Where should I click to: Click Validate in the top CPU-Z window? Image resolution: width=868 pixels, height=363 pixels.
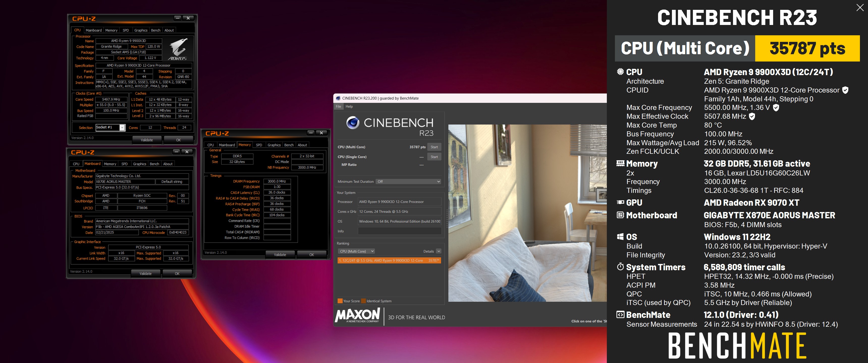[147, 140]
